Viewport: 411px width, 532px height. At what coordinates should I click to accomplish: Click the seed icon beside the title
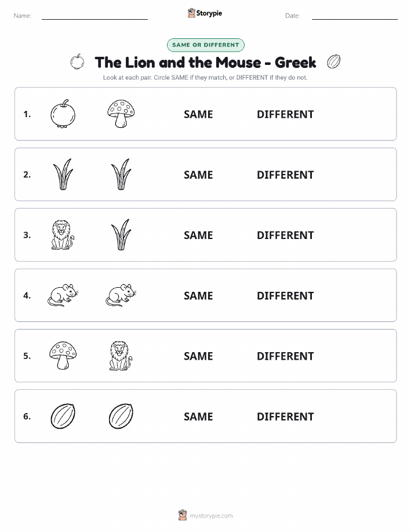coord(333,61)
